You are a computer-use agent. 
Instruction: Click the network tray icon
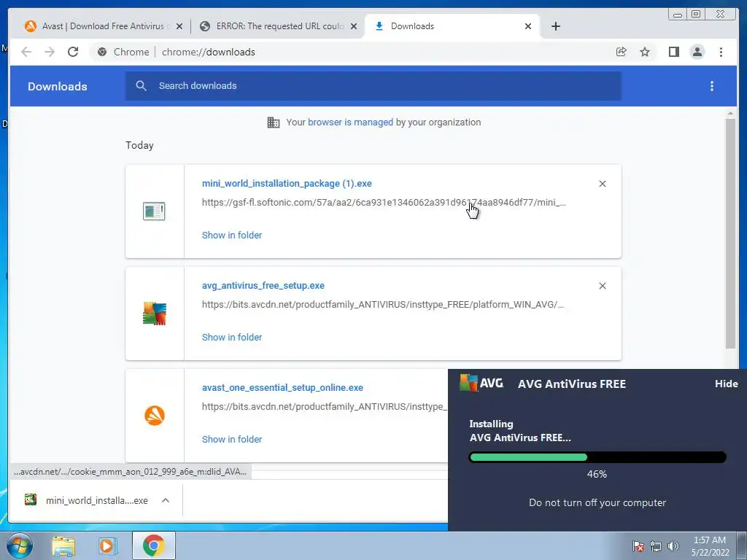(x=656, y=546)
